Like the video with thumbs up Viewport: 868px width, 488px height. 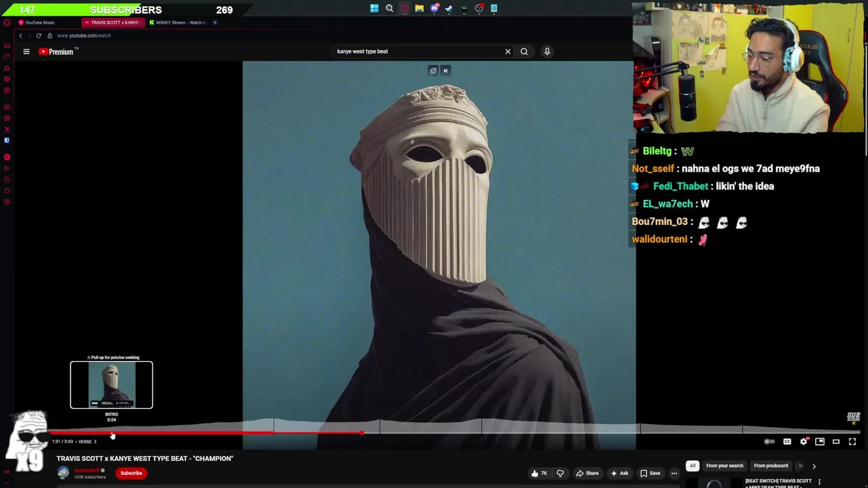(540, 473)
